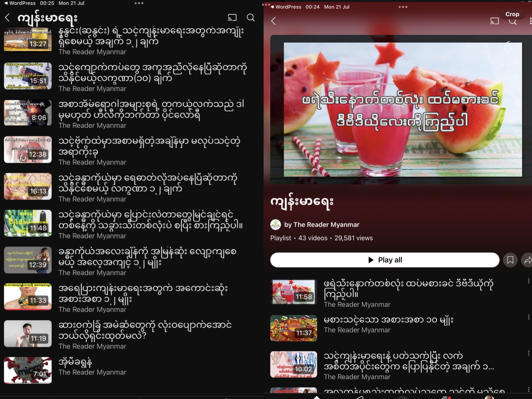Tap the Crop button
This screenshot has height=399, width=532.
tap(512, 14)
